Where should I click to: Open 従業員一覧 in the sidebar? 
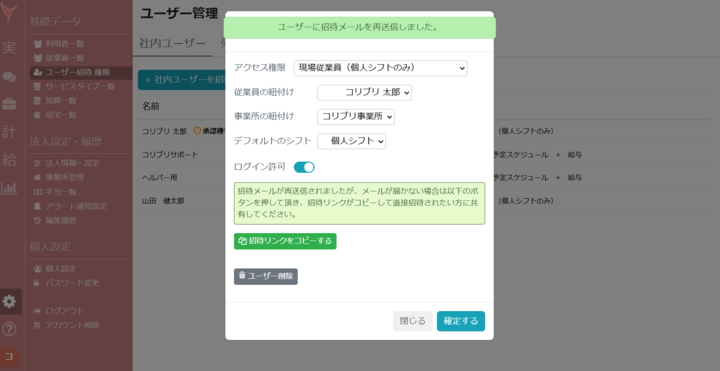click(59, 58)
